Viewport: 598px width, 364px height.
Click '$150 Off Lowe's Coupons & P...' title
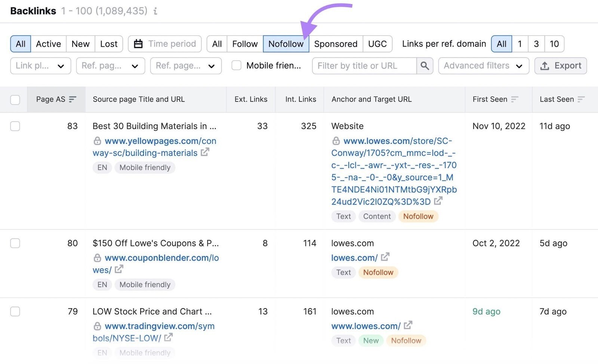pyautogui.click(x=155, y=243)
